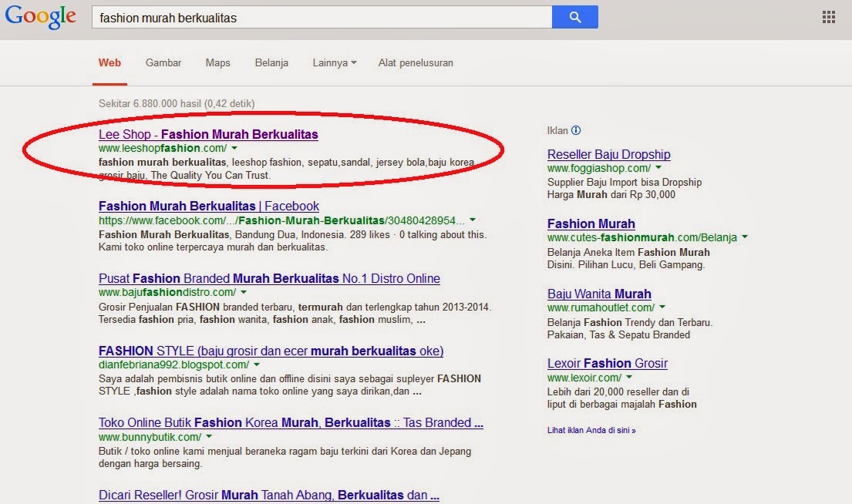Switch to the Maps tab
852x504 pixels.
218,63
